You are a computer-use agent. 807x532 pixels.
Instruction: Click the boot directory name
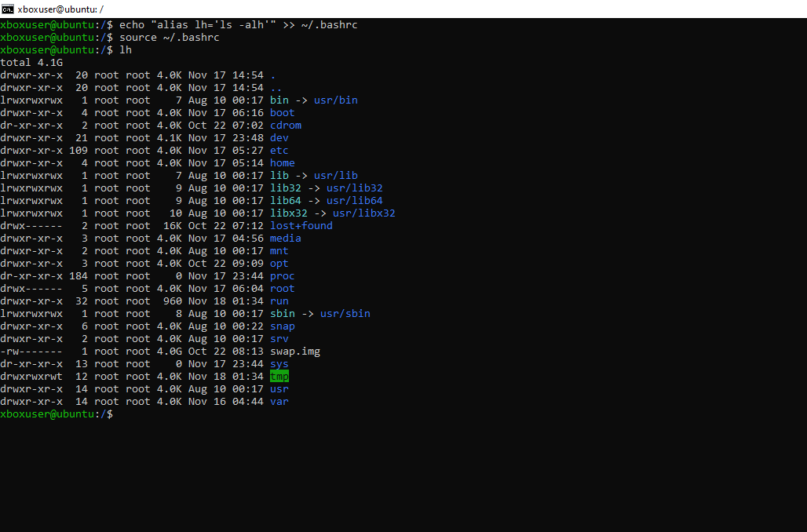(x=282, y=113)
